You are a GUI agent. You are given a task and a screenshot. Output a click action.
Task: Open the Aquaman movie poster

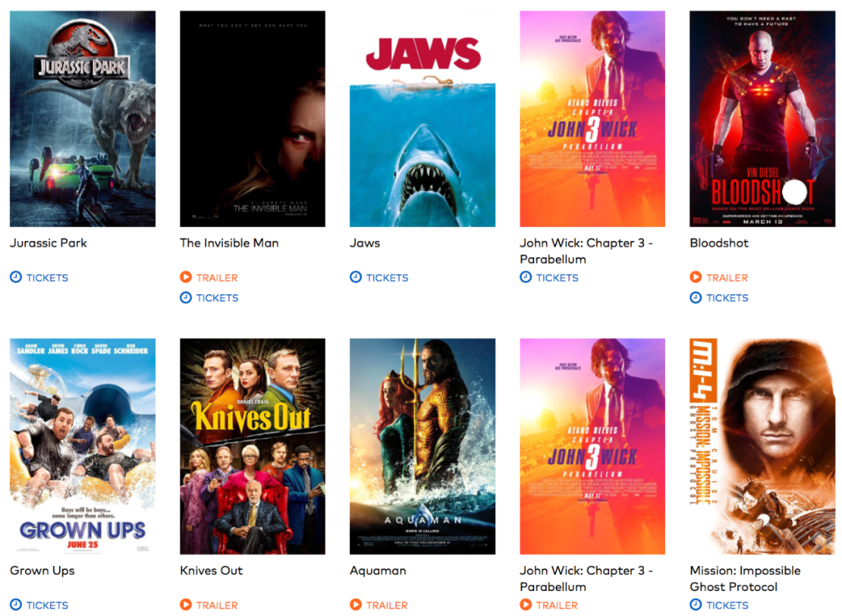coord(423,446)
